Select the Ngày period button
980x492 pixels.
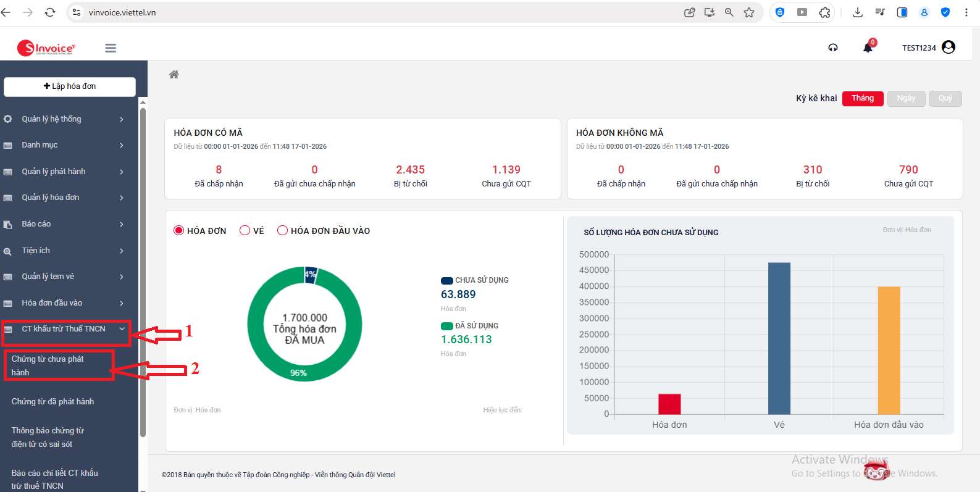click(906, 98)
